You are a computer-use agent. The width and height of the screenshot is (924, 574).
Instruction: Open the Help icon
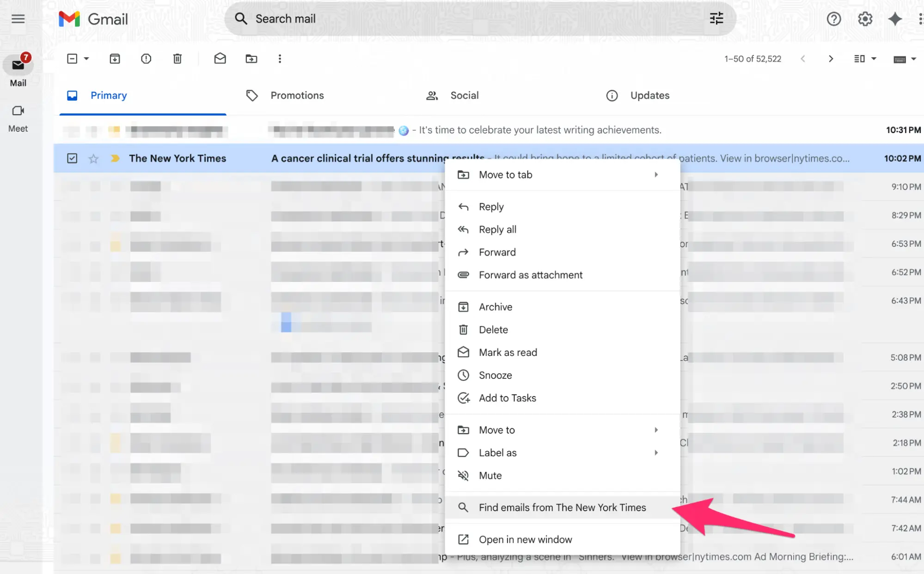coord(833,19)
